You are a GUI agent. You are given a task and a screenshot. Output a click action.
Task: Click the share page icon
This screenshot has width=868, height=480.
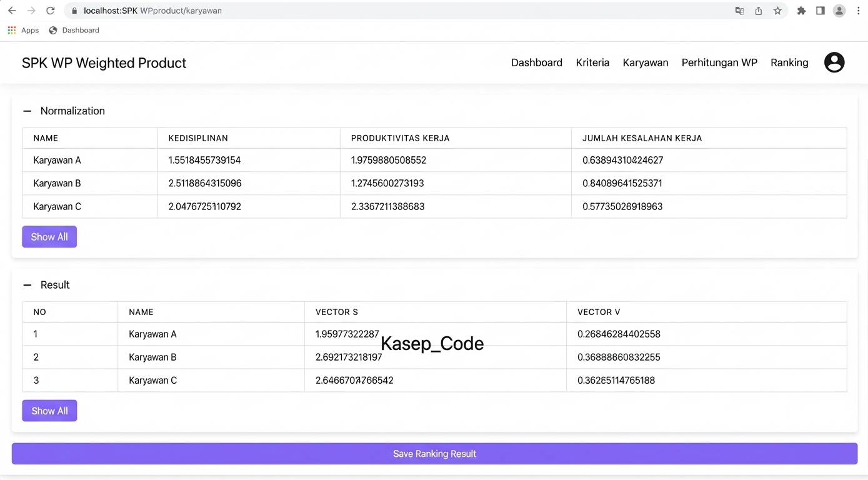pos(759,11)
